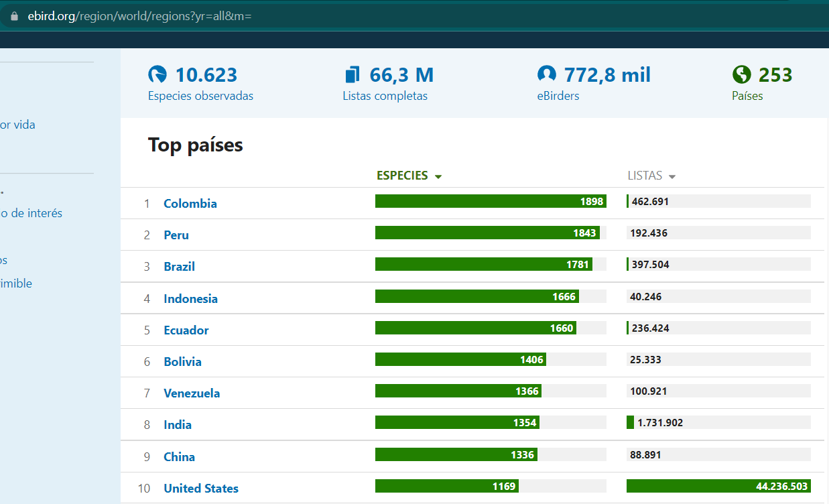The height and width of the screenshot is (504, 829).
Task: Open the Indonesia country link
Action: click(190, 298)
